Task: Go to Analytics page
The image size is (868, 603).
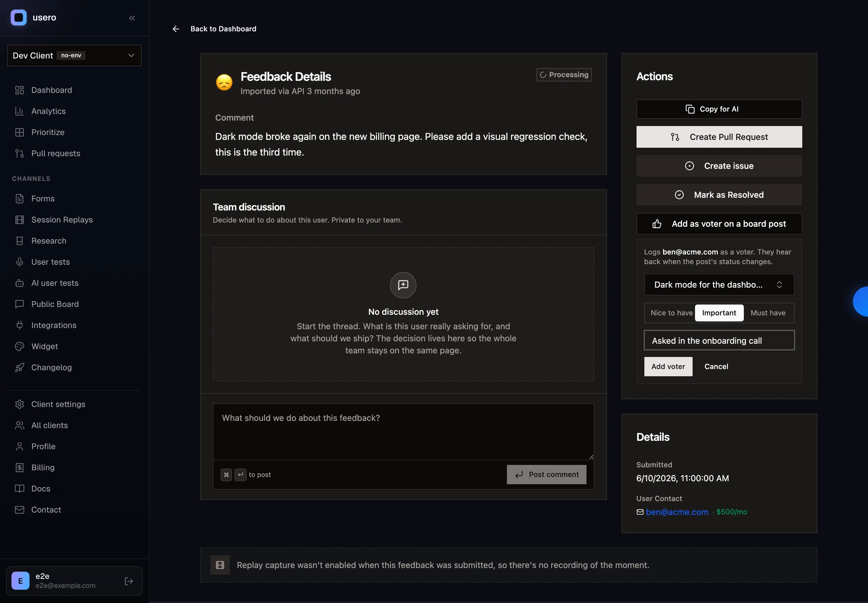Action: (x=74, y=111)
